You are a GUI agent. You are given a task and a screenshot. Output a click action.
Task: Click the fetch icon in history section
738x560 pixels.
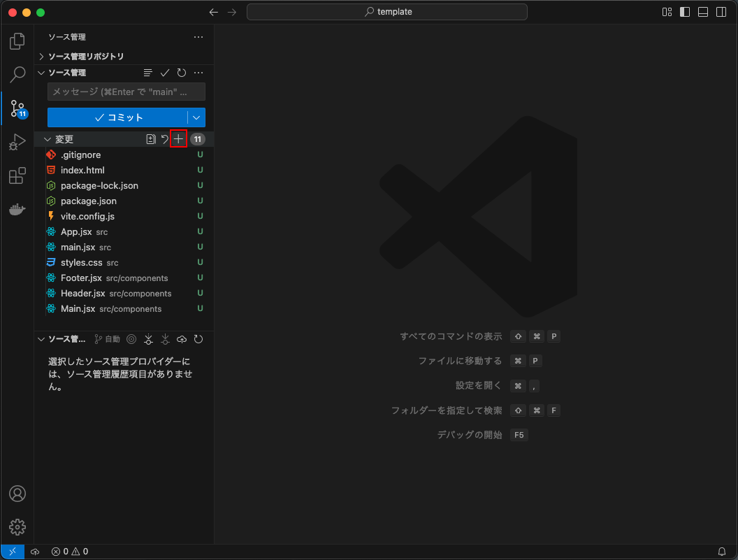click(x=148, y=339)
